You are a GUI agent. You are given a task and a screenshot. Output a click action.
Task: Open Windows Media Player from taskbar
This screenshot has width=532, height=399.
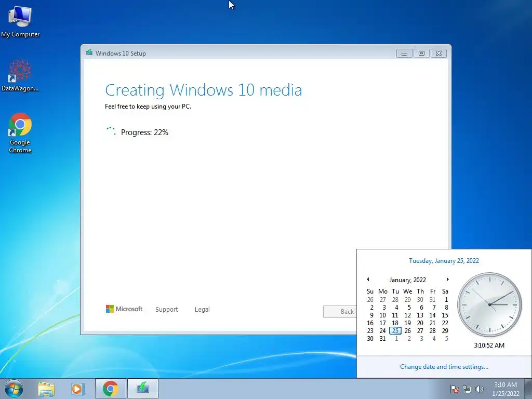point(77,389)
